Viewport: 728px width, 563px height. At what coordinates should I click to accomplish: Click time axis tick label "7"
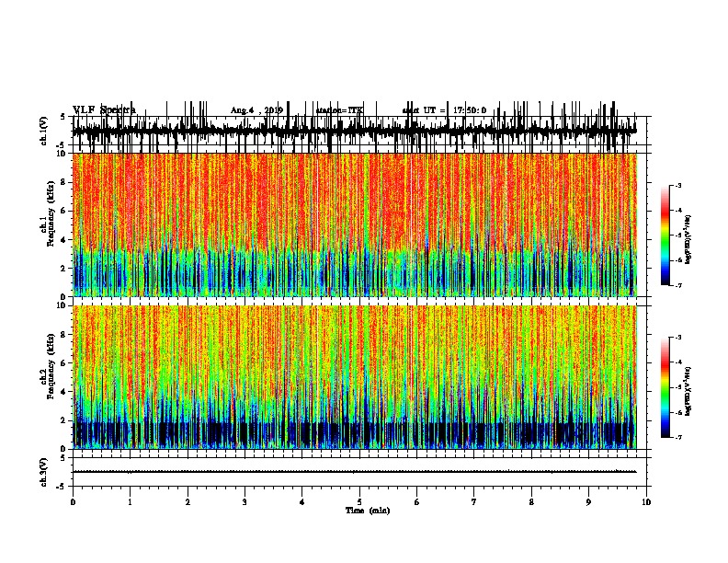[474, 502]
